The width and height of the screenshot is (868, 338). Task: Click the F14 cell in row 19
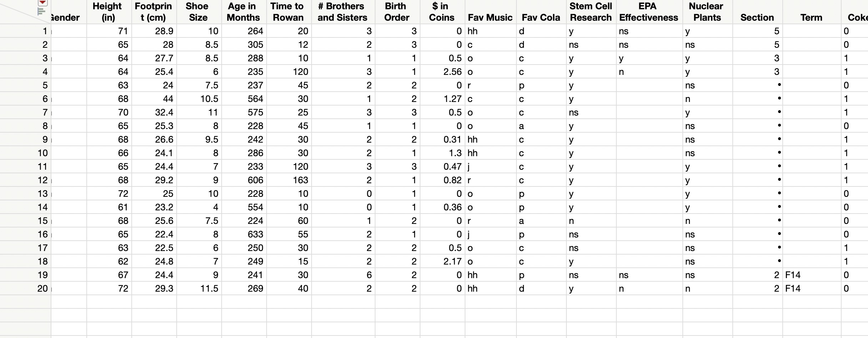point(793,275)
